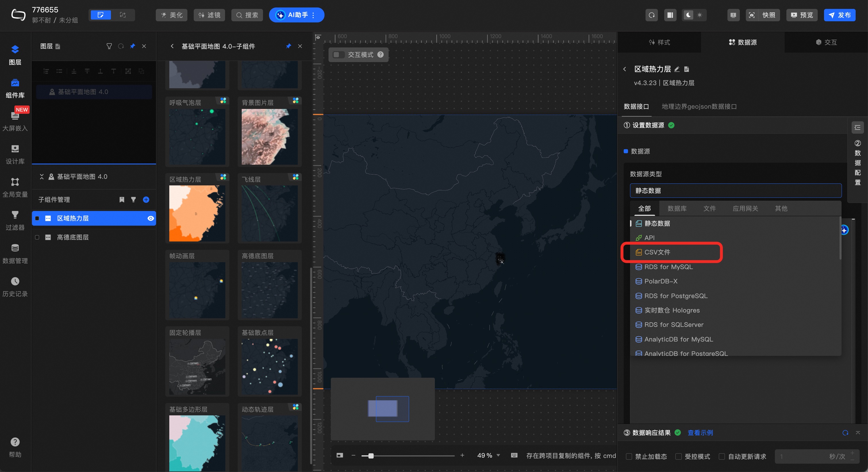Open 全局变量 in the left sidebar
Screen dimensions: 868x472
click(x=15, y=182)
